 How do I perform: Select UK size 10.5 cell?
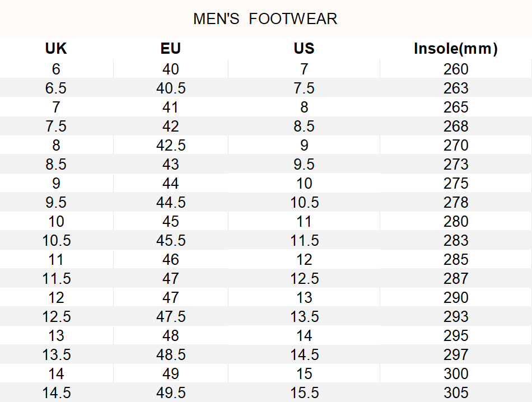click(x=56, y=241)
